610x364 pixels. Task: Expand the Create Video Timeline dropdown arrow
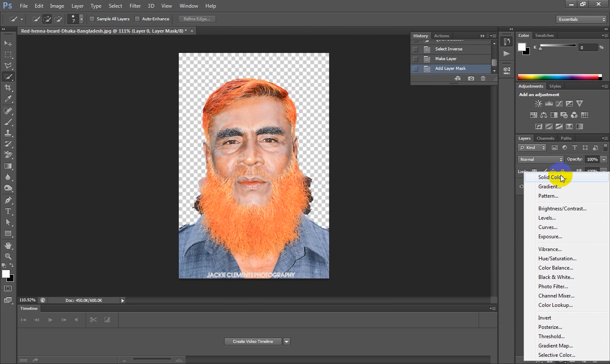click(287, 342)
